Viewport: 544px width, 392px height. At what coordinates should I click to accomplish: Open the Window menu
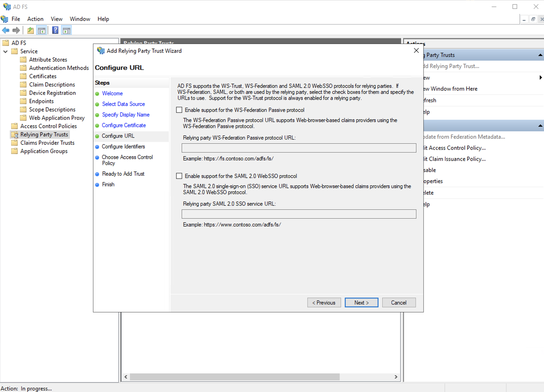80,19
